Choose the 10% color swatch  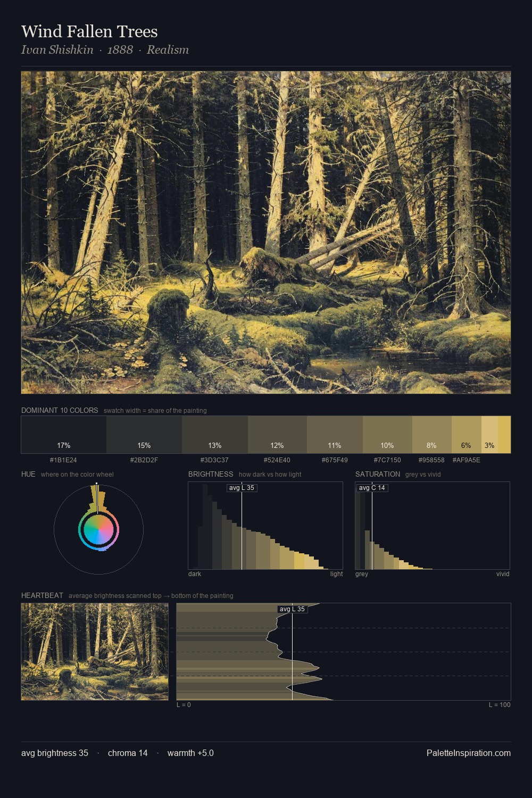coord(387,435)
